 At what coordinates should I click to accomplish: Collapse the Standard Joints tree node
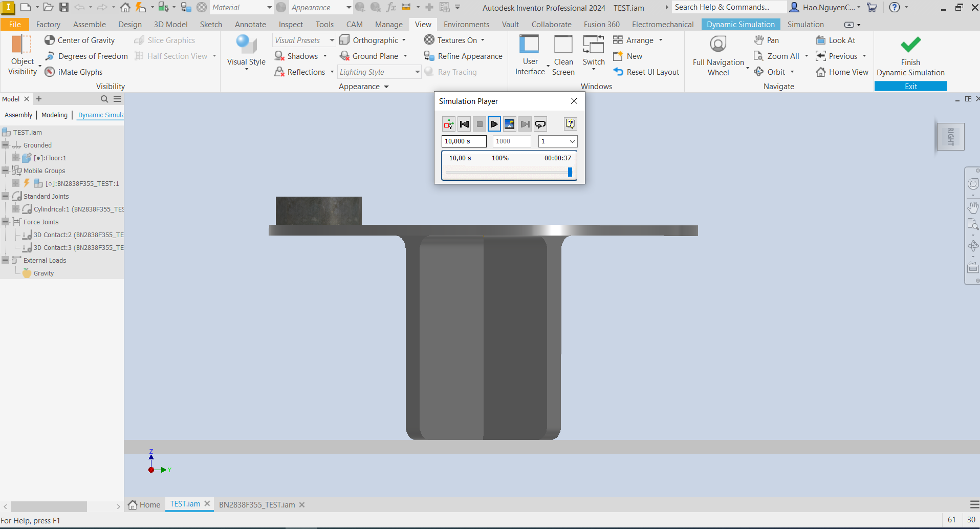6,196
